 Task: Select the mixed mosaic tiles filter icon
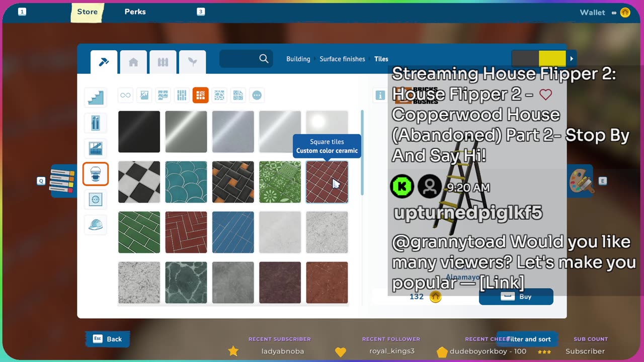click(x=238, y=95)
